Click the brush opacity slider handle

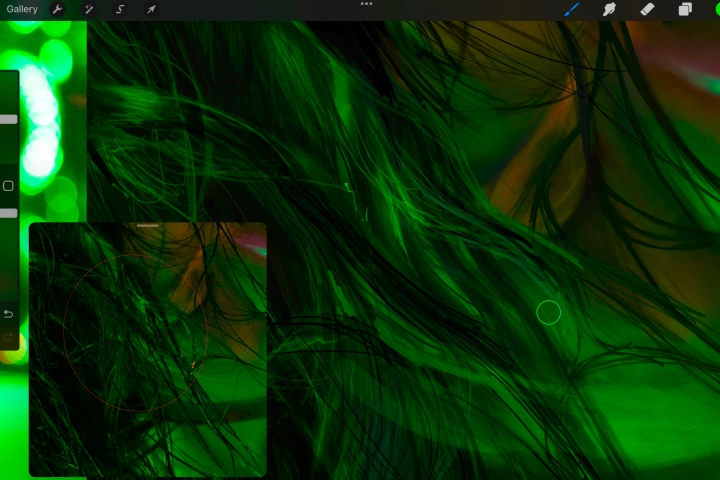tap(9, 213)
